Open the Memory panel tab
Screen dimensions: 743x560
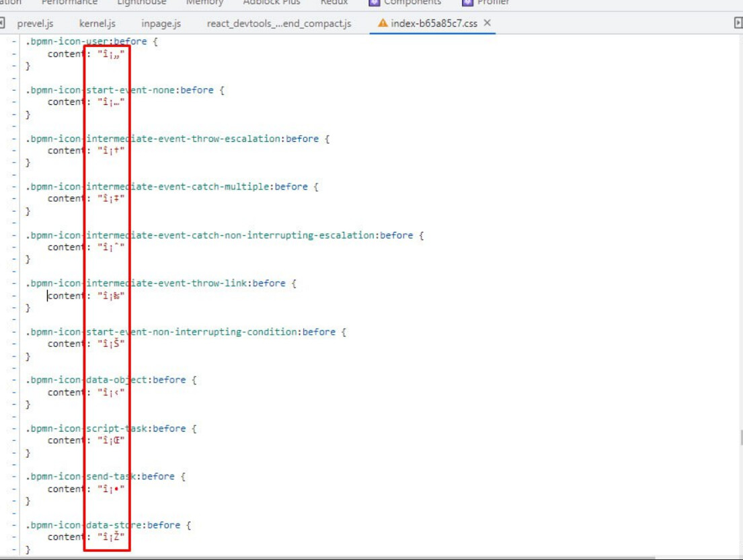click(204, 3)
